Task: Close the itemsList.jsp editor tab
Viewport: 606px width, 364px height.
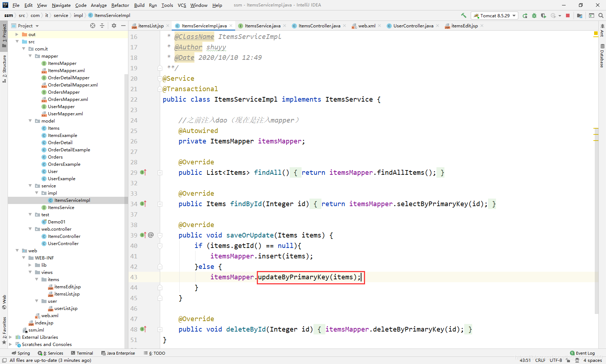Action: pos(168,26)
